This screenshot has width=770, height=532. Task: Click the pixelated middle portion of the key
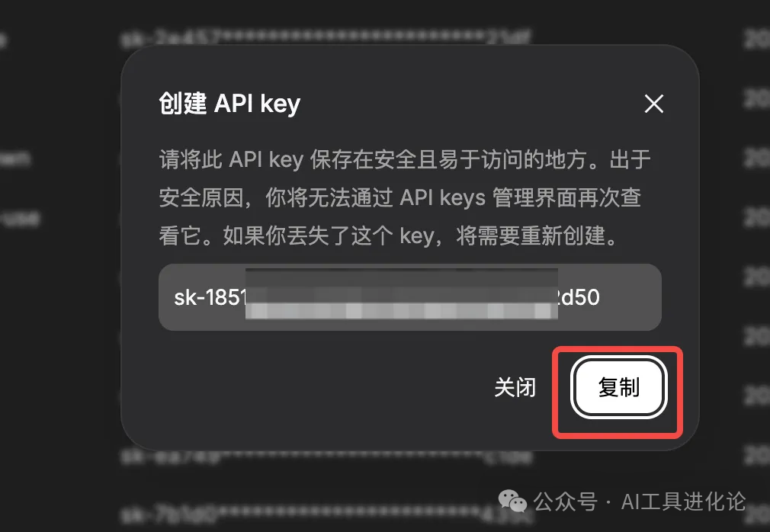401,293
